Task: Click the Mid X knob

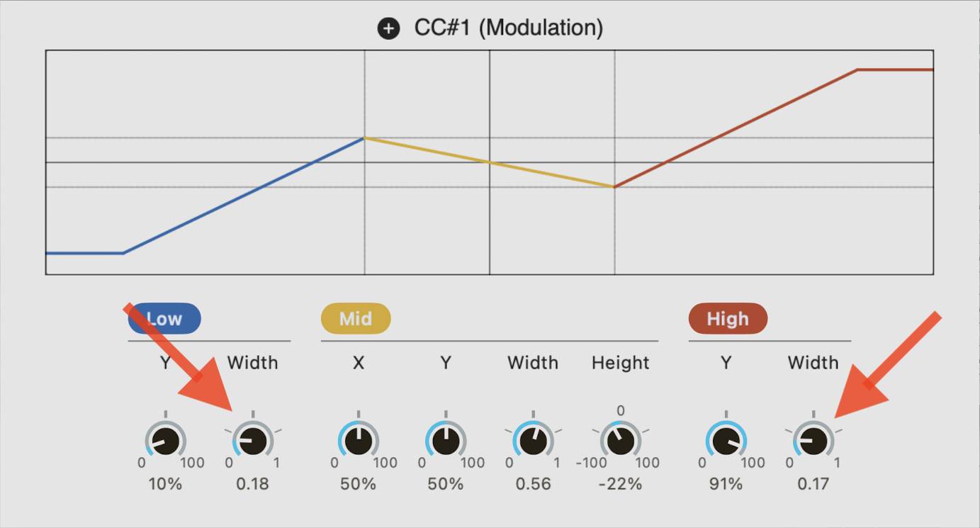Action: click(359, 441)
